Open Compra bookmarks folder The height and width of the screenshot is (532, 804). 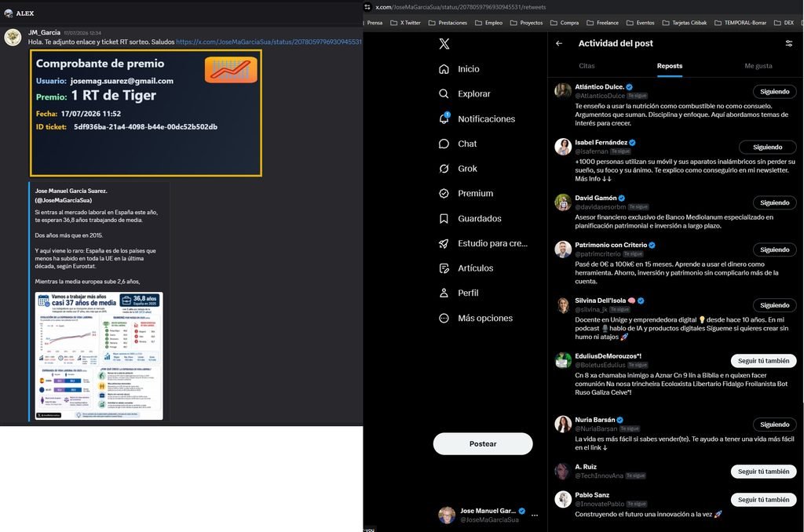(x=564, y=23)
